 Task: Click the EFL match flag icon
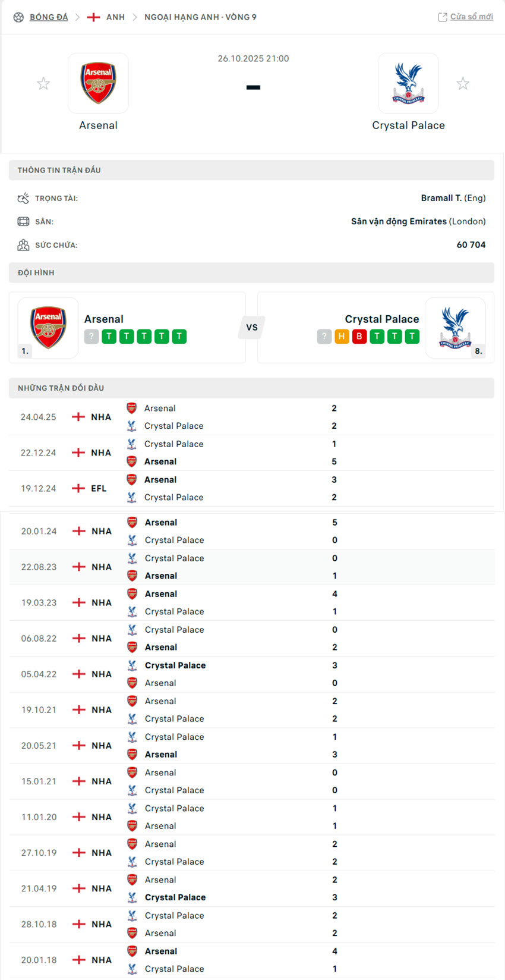[x=78, y=488]
